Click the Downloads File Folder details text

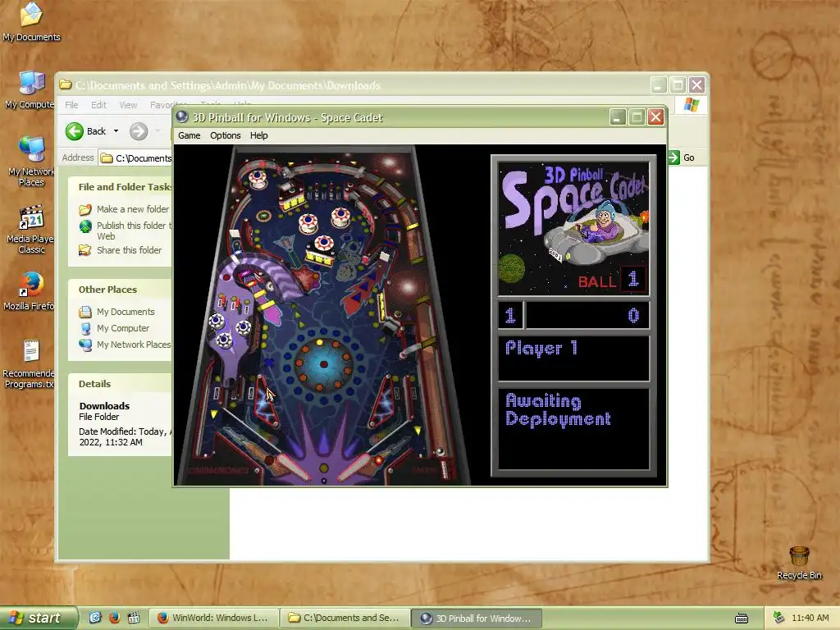pyautogui.click(x=104, y=411)
